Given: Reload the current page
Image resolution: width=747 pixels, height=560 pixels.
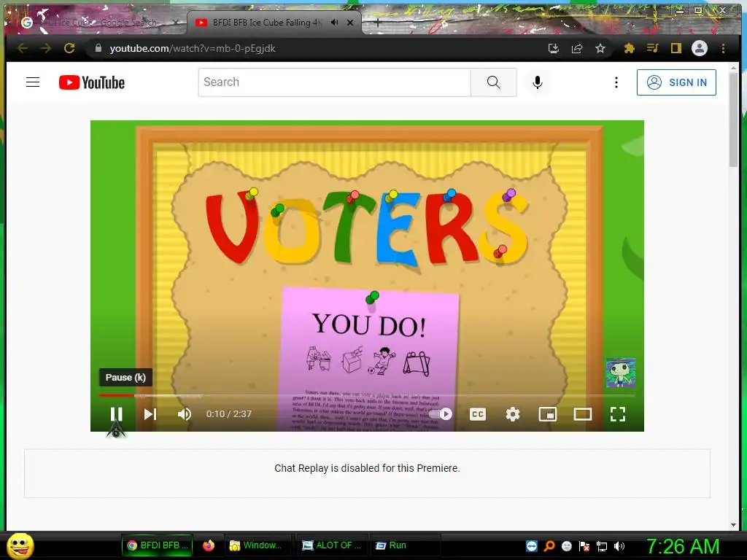Looking at the screenshot, I should pos(69,48).
